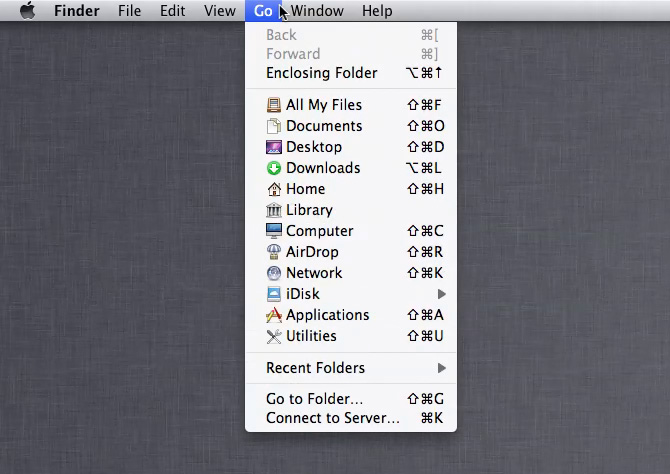Open the Apple menu icon

tap(28, 10)
